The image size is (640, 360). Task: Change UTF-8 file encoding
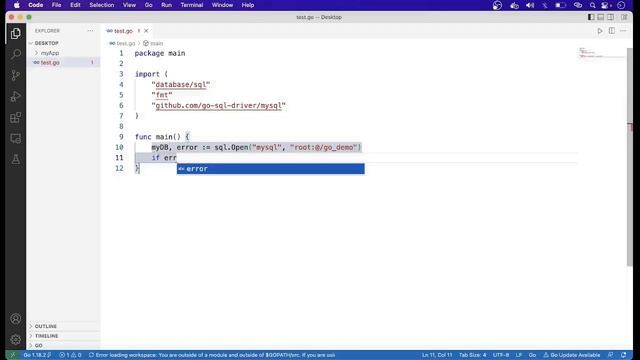coord(501,355)
